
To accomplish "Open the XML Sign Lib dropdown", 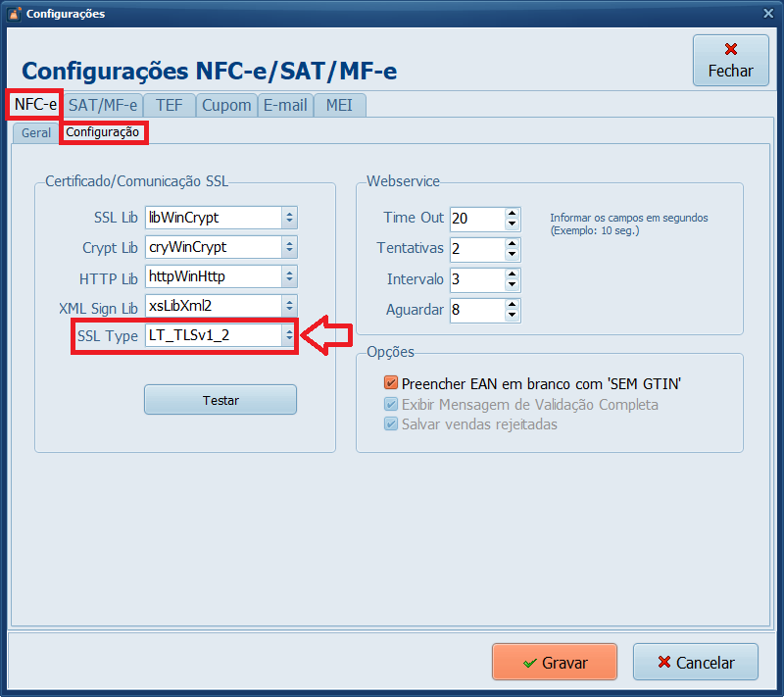I will click(x=288, y=306).
